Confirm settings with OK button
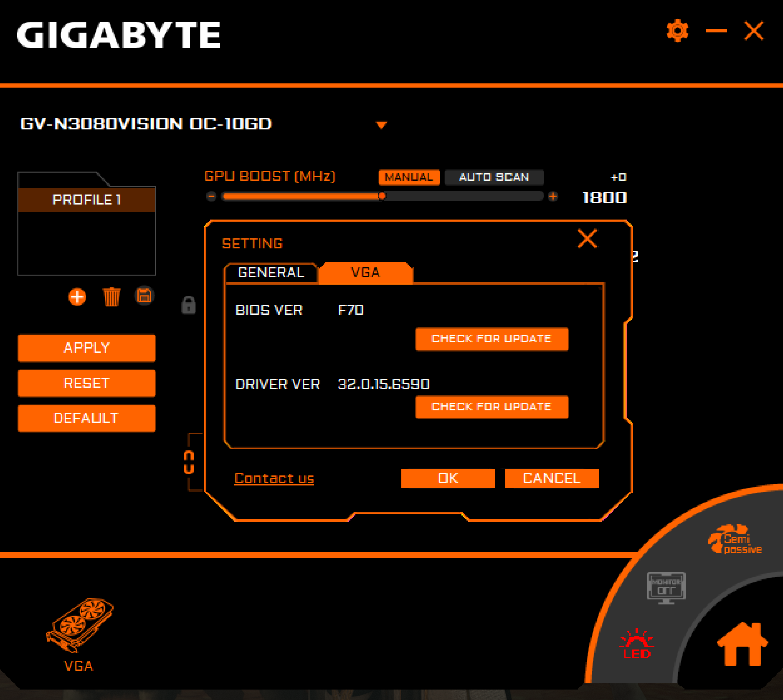The height and width of the screenshot is (700, 783). pos(448,478)
